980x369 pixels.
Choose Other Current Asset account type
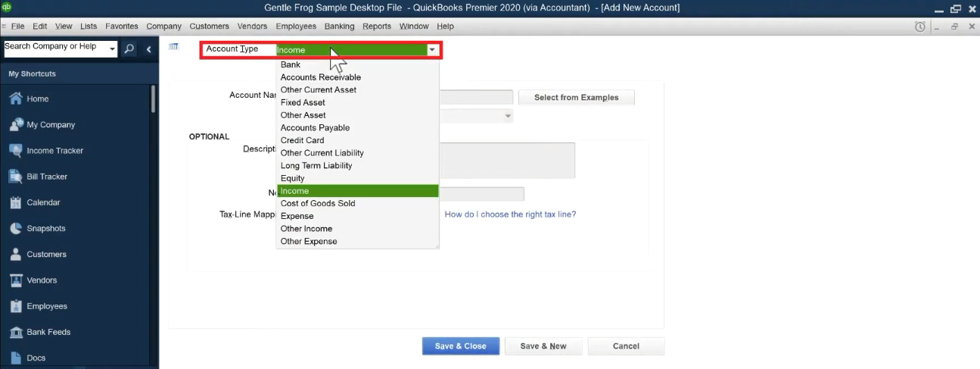click(x=358, y=89)
